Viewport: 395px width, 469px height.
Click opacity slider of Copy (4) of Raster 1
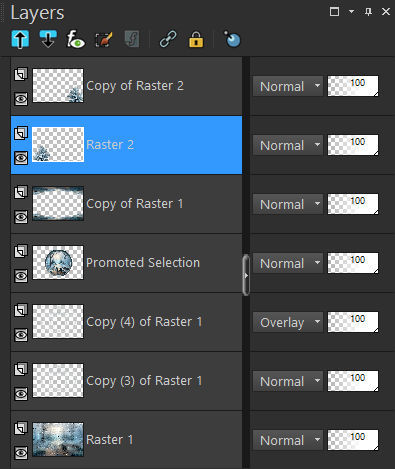353,322
